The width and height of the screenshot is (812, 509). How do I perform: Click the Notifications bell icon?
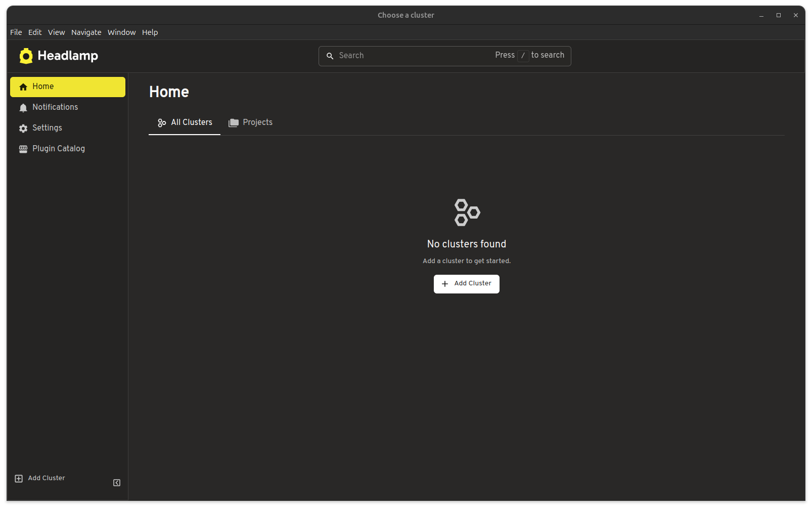[x=23, y=108]
